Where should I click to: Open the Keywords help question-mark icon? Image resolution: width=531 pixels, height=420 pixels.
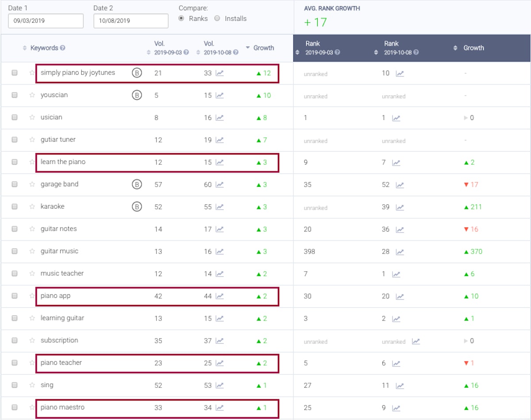point(62,48)
